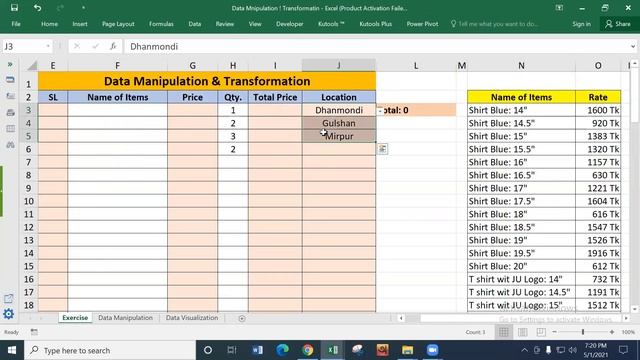Click the Tell me what you want search box
The image size is (640, 360).
pyautogui.click(x=495, y=24)
